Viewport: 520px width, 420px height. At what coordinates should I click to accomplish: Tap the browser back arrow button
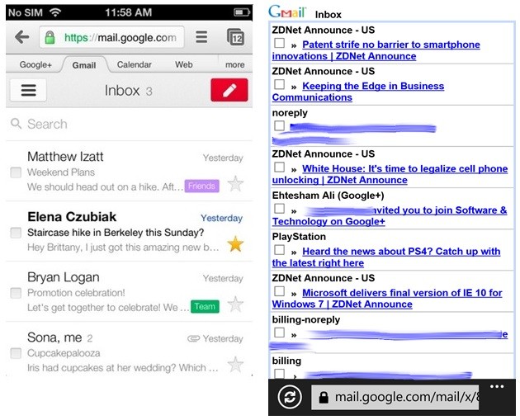tap(22, 37)
